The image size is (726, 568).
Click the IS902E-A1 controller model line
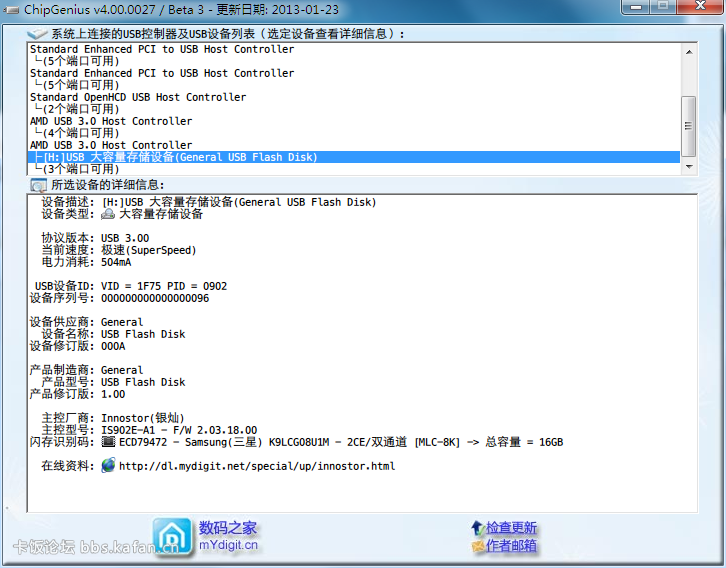pos(179,430)
